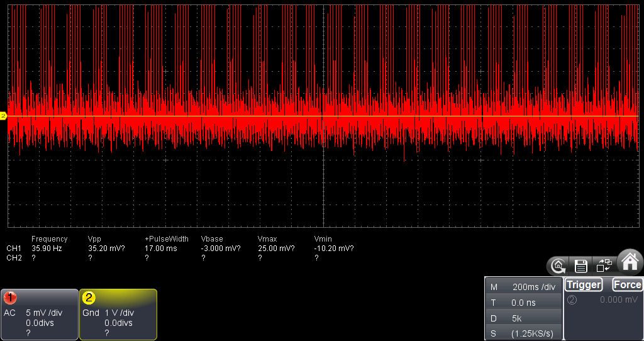Select the yellow channel 2 badge
The width and height of the screenshot is (644, 341).
click(89, 298)
